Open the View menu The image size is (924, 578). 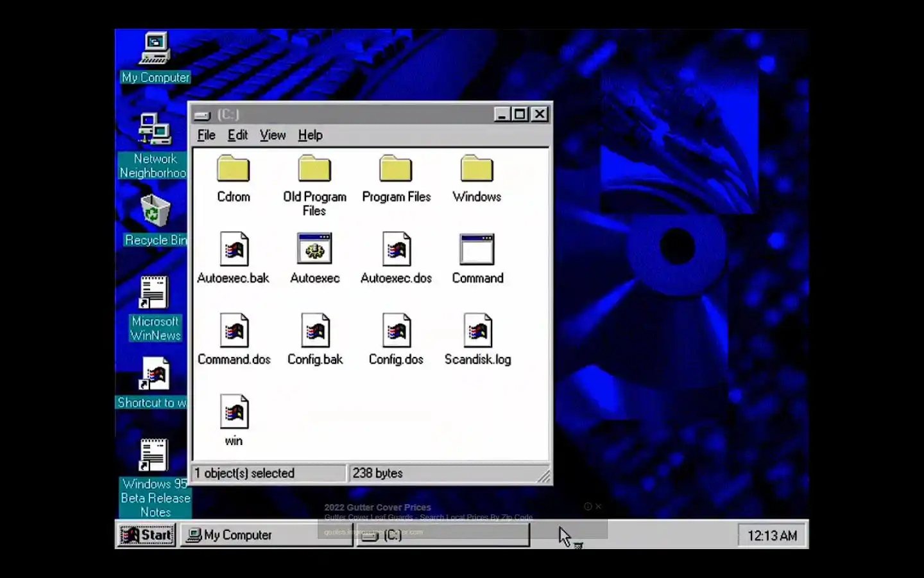(x=273, y=135)
